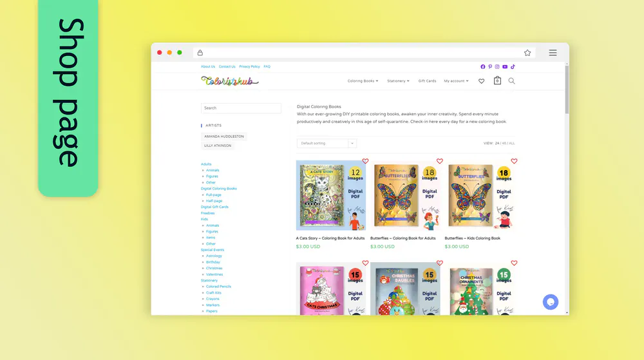644x360 pixels.
Task: Expand the Coloring Books menu
Action: click(x=363, y=81)
